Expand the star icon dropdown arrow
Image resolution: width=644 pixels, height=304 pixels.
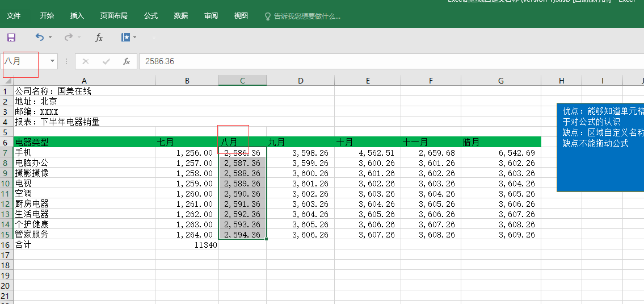[x=134, y=38]
